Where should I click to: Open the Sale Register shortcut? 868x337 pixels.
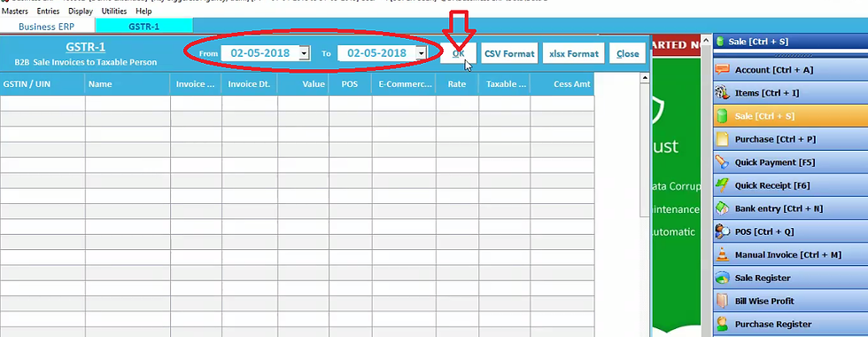click(x=790, y=278)
